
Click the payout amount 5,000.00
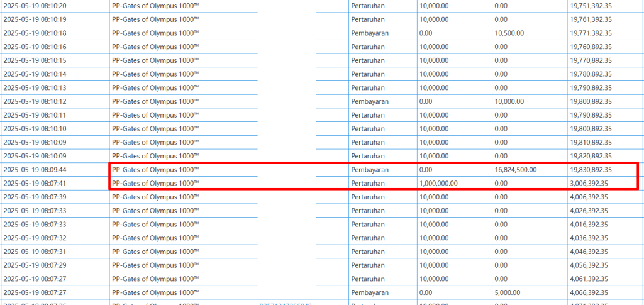[x=508, y=292]
